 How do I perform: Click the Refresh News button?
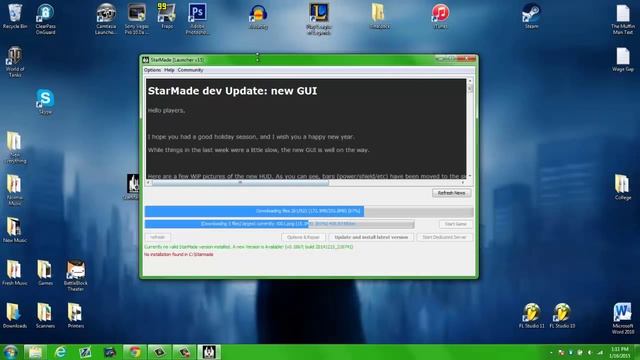[451, 193]
